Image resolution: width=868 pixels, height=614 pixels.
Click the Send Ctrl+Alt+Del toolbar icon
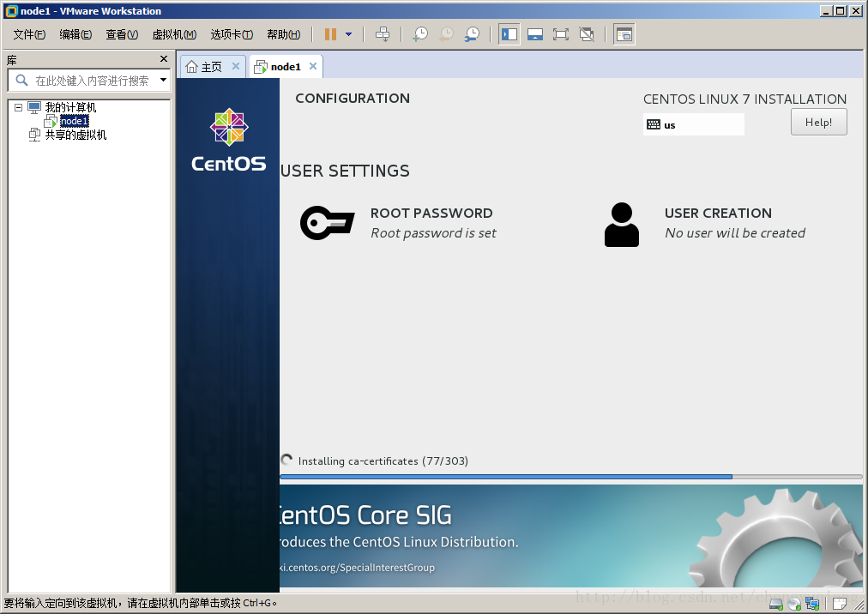[383, 34]
